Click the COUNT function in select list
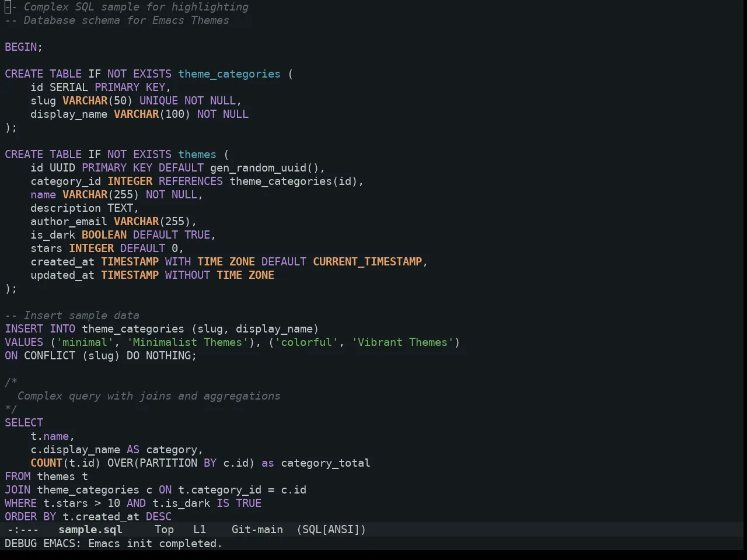The height and width of the screenshot is (560, 747). click(x=47, y=463)
